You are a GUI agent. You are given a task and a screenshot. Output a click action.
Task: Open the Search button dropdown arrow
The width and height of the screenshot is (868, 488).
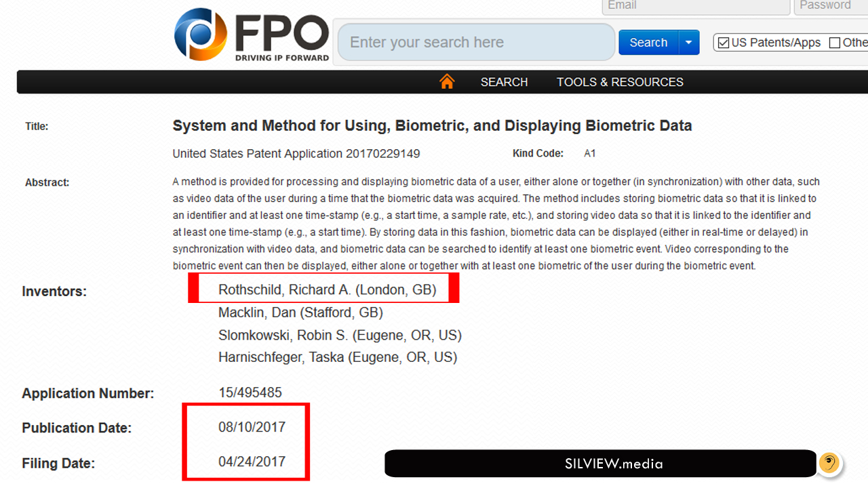coord(689,42)
